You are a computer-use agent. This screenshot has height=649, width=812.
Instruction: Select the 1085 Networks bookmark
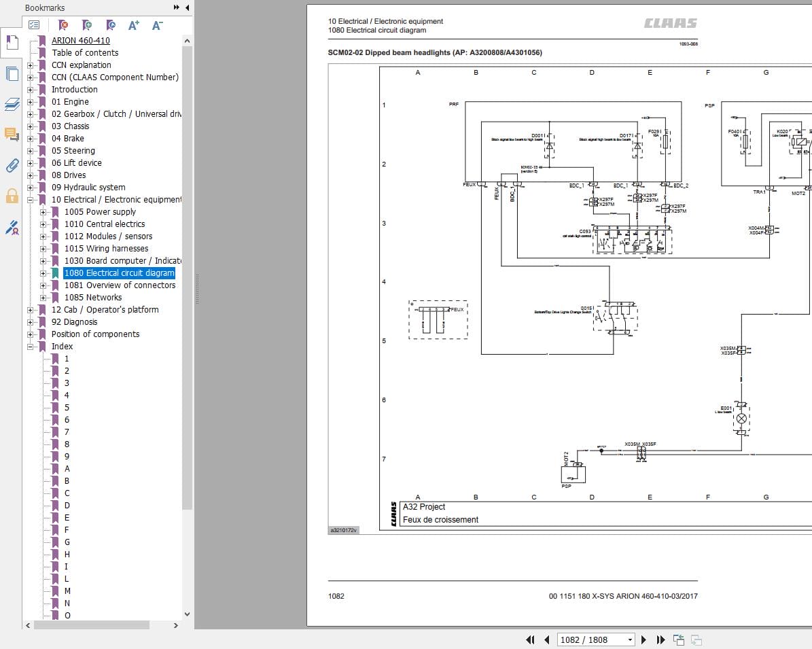click(x=93, y=298)
